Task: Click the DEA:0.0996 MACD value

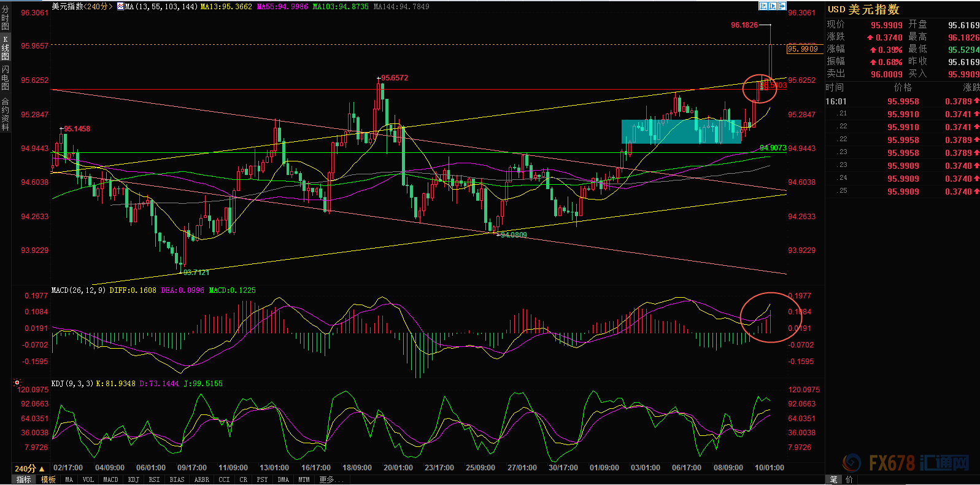Action: click(x=182, y=290)
